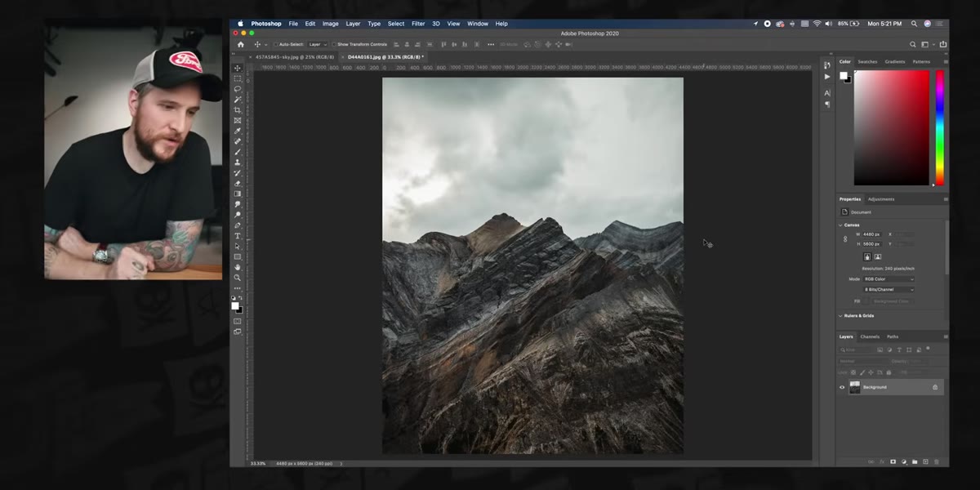Toggle the type layer filter icon
The height and width of the screenshot is (490, 980).
pyautogui.click(x=899, y=350)
